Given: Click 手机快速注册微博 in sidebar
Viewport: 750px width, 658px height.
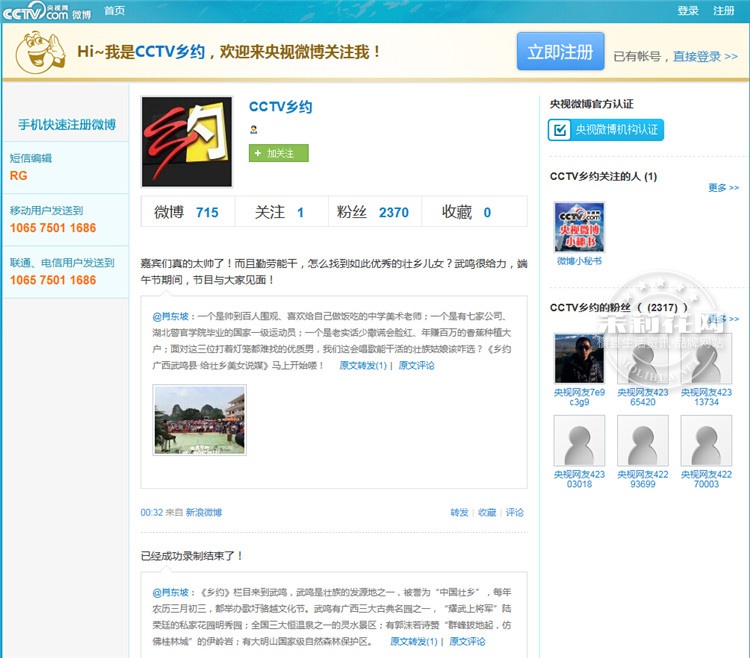Looking at the screenshot, I should point(67,125).
